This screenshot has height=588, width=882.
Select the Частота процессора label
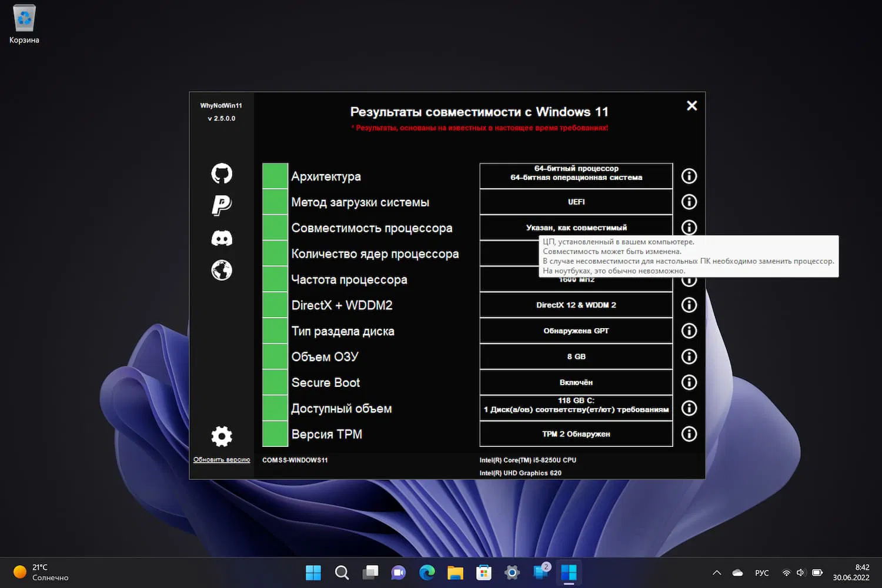(349, 280)
